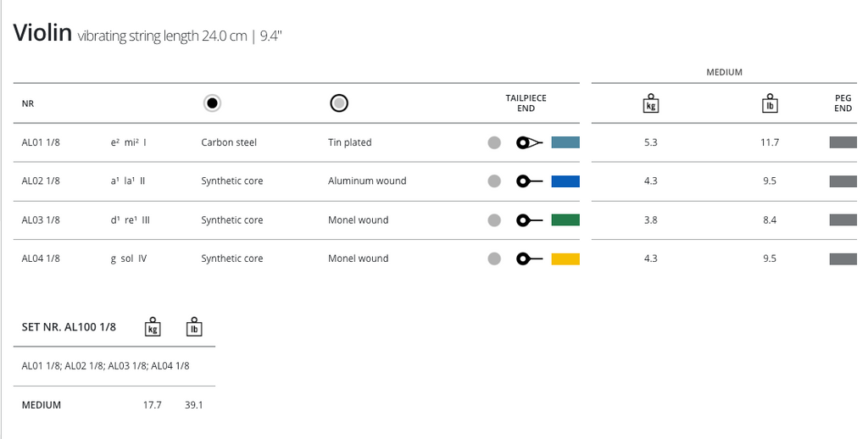This screenshot has height=439, width=868.
Task: Select the AL01 1/8 string number
Action: point(41,142)
